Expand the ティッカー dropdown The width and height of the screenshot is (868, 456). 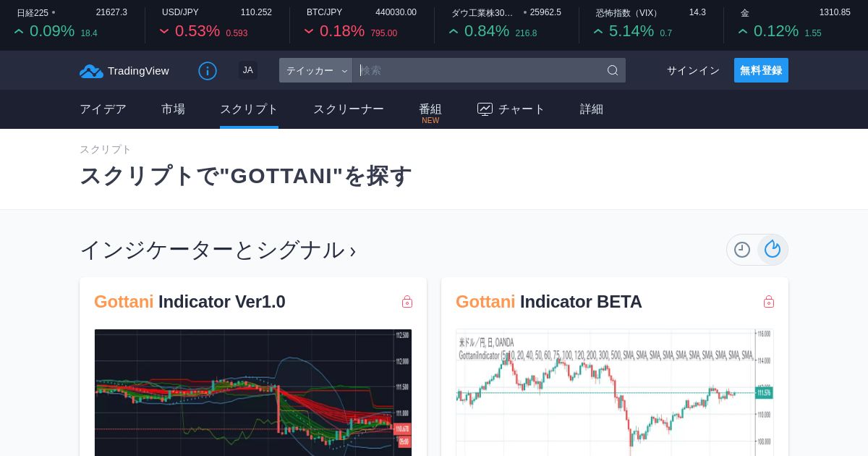click(x=315, y=70)
